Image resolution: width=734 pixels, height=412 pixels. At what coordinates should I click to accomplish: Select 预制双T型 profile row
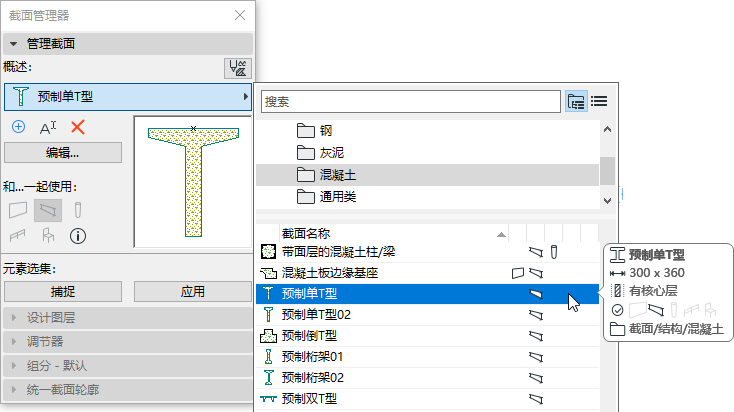[x=427, y=399]
